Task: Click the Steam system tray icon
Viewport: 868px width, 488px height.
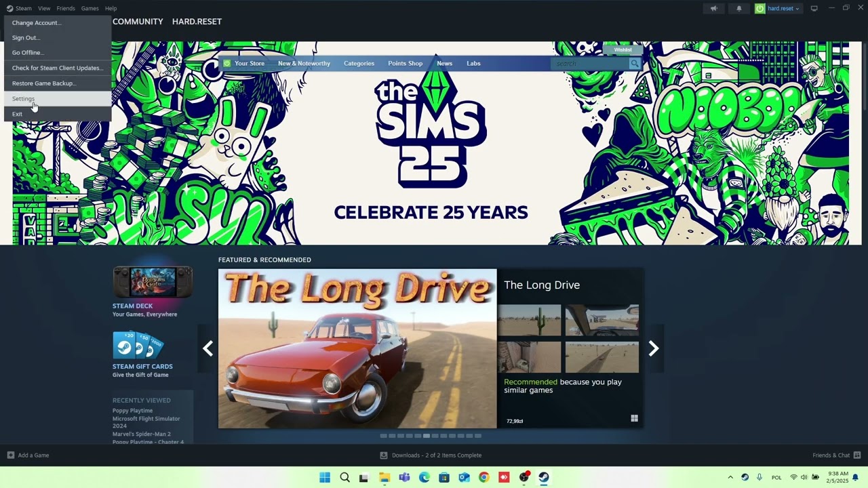Action: point(745,477)
